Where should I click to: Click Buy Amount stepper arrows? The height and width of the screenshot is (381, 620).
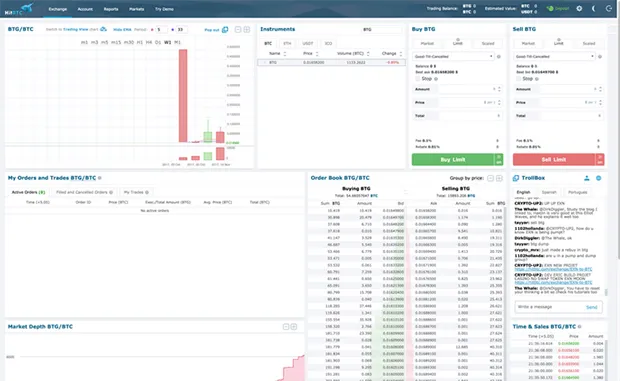pos(499,89)
